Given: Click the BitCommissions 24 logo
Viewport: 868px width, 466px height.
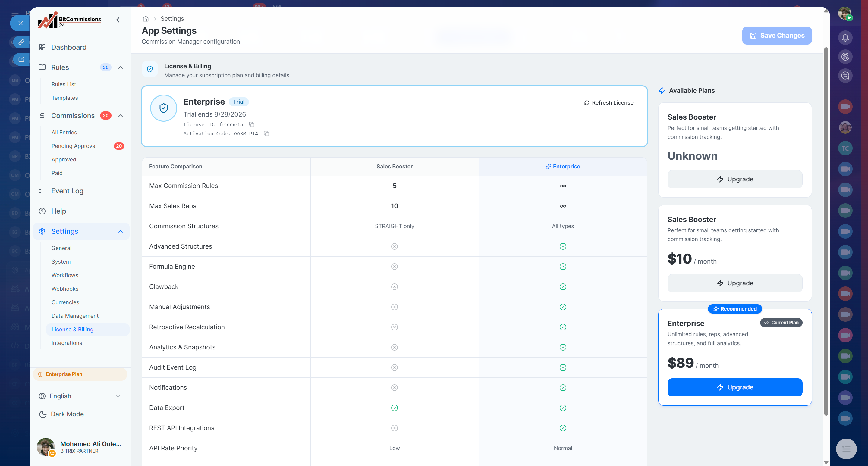Looking at the screenshot, I should pos(69,20).
